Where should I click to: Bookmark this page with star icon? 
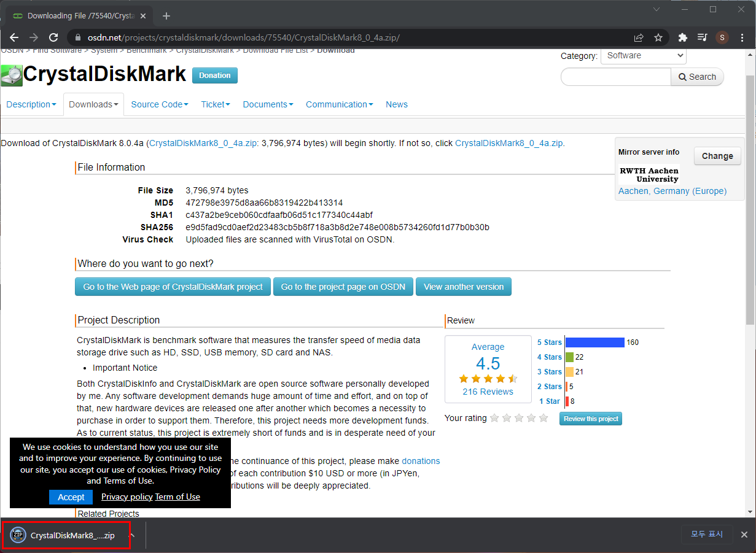point(658,37)
